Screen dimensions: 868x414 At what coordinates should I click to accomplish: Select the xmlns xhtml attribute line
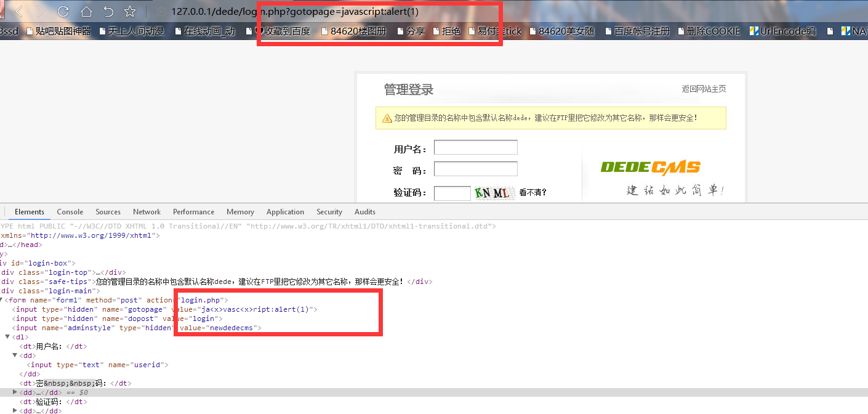click(x=80, y=235)
